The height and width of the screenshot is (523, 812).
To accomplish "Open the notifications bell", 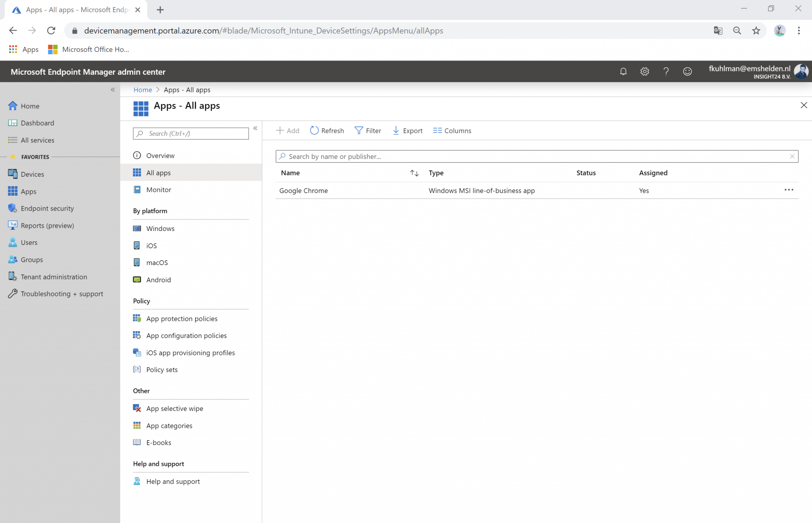I will point(623,71).
